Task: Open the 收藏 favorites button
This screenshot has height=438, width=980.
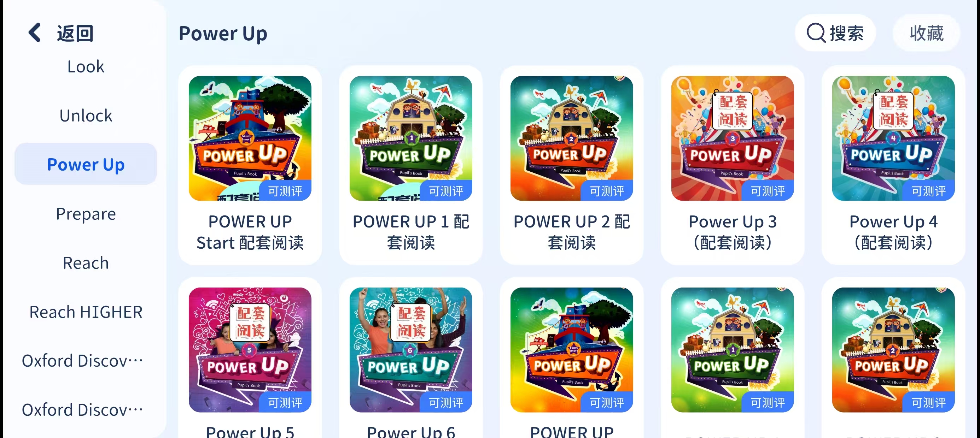Action: tap(926, 33)
